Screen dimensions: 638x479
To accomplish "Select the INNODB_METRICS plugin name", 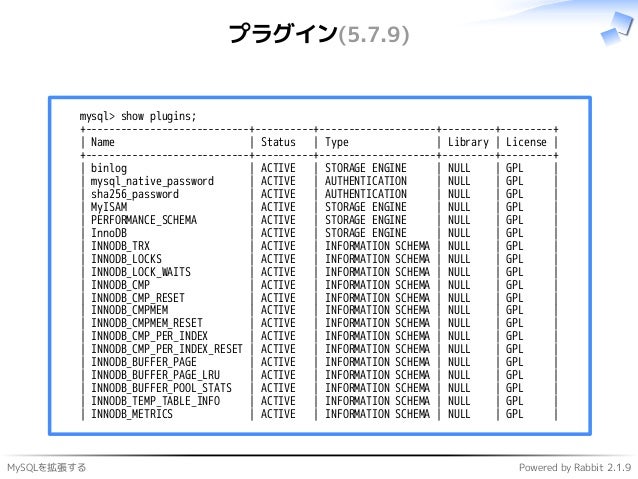I will pyautogui.click(x=132, y=414).
